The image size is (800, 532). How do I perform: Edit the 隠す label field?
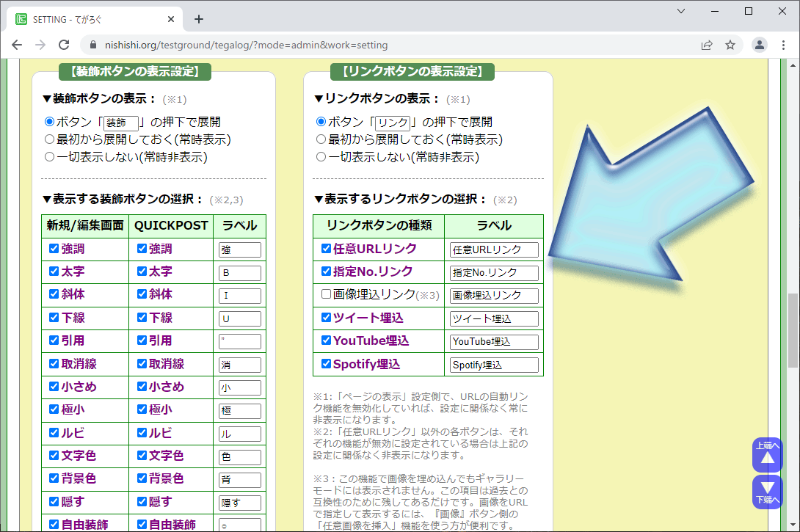pyautogui.click(x=240, y=503)
